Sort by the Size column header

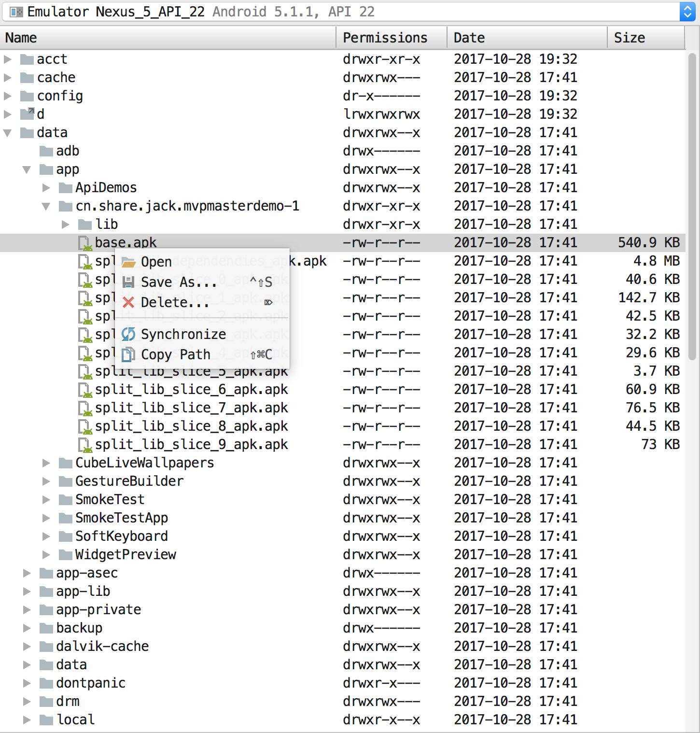click(x=646, y=38)
